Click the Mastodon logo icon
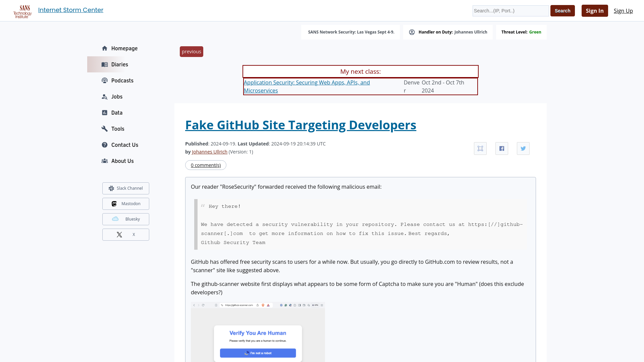The width and height of the screenshot is (644, 362). [x=114, y=204]
